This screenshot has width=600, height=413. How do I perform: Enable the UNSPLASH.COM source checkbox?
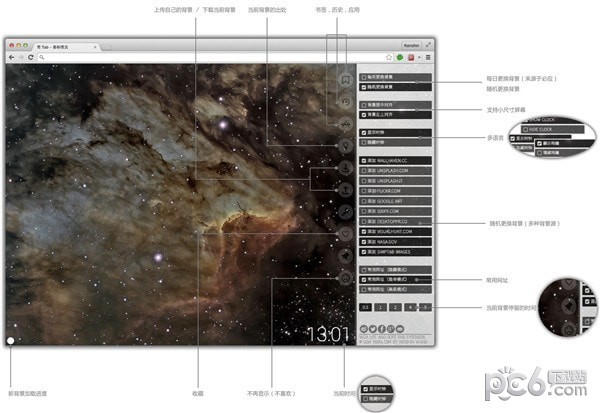coord(364,171)
